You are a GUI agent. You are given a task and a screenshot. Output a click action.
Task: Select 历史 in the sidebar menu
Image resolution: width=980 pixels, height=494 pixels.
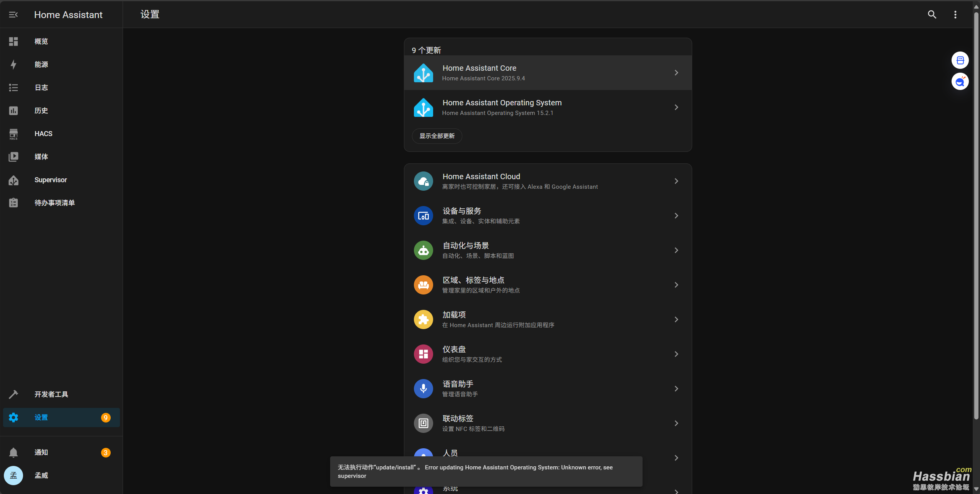pyautogui.click(x=41, y=111)
